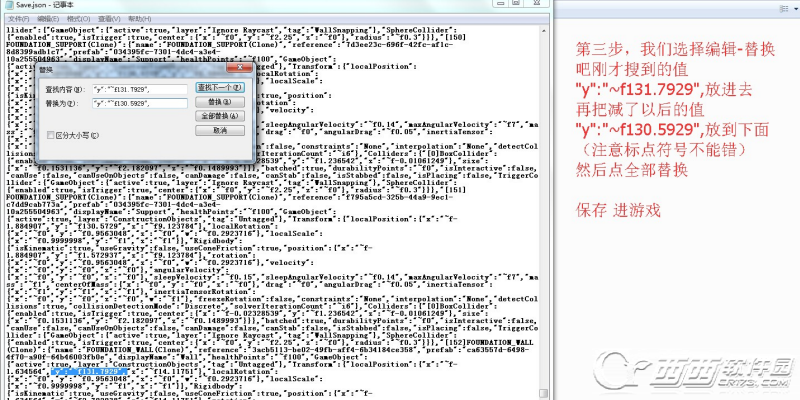Open the 查看(V) menu
The width and height of the screenshot is (800, 400).
[109, 19]
